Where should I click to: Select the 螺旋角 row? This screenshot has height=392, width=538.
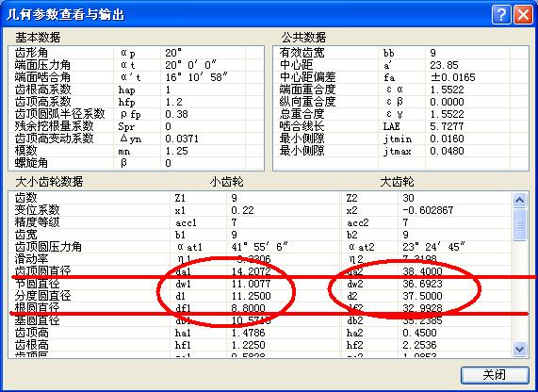pos(136,163)
